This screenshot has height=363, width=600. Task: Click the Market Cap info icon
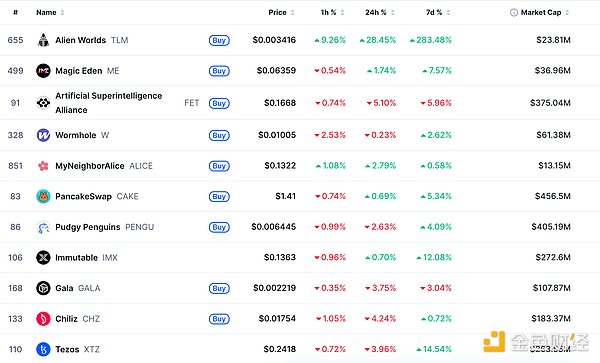(x=514, y=13)
